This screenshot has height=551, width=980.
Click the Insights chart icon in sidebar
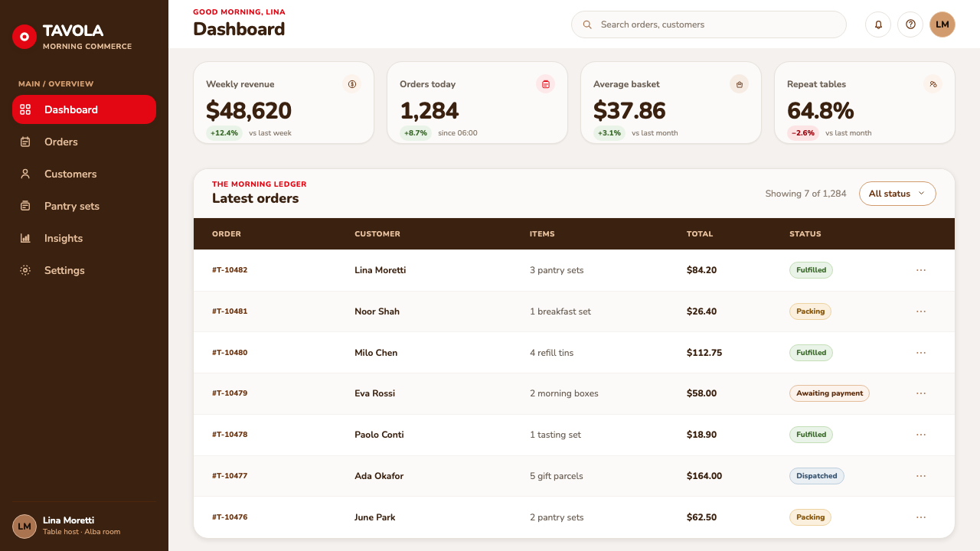pyautogui.click(x=25, y=238)
